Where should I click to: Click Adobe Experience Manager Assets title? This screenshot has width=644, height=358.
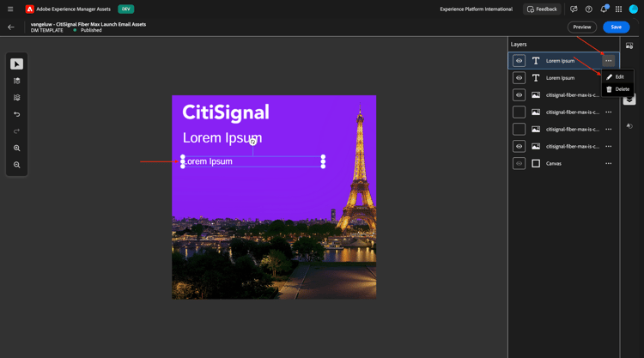(x=73, y=9)
